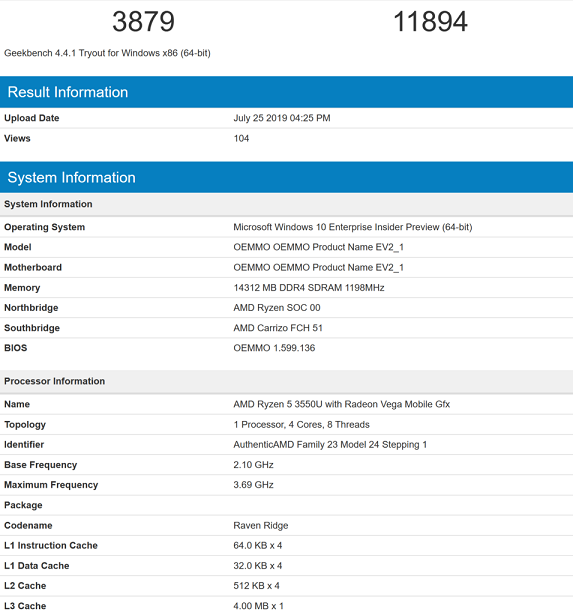Select the Codename value Raven Ridge
This screenshot has height=615, width=573.
pos(261,526)
